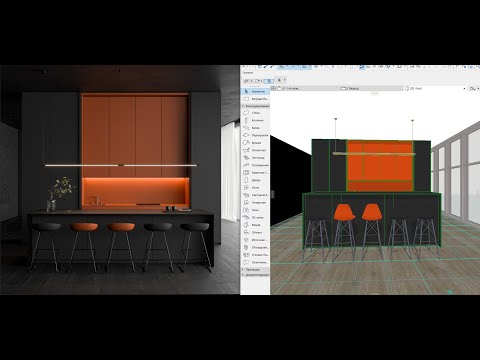Select the Roof tool

255,143
